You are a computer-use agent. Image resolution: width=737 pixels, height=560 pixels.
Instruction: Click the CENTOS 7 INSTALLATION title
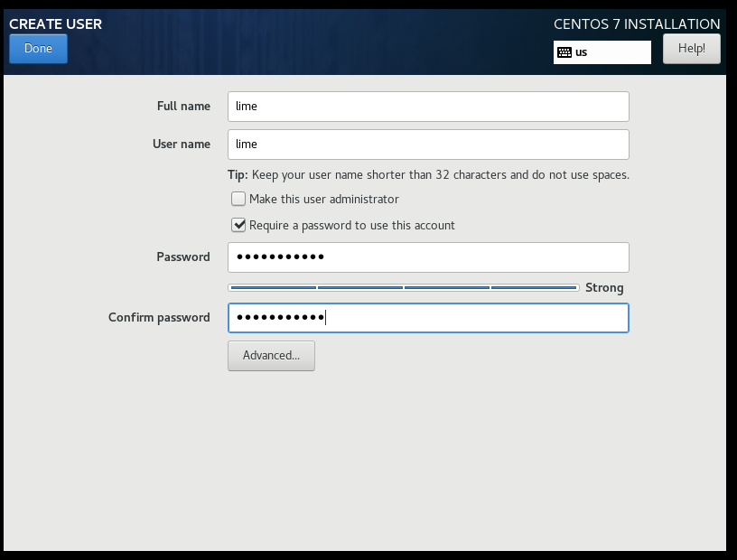637,24
